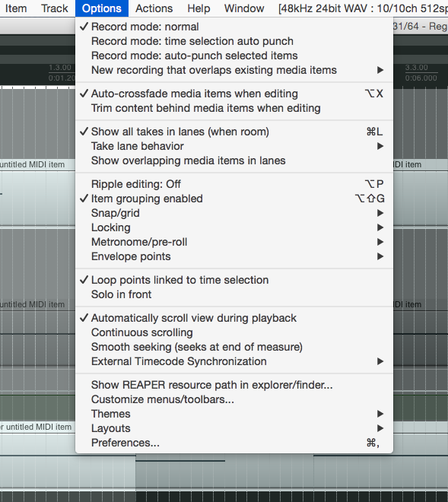Open the Window menu
This screenshot has height=502, width=448.
(x=244, y=8)
